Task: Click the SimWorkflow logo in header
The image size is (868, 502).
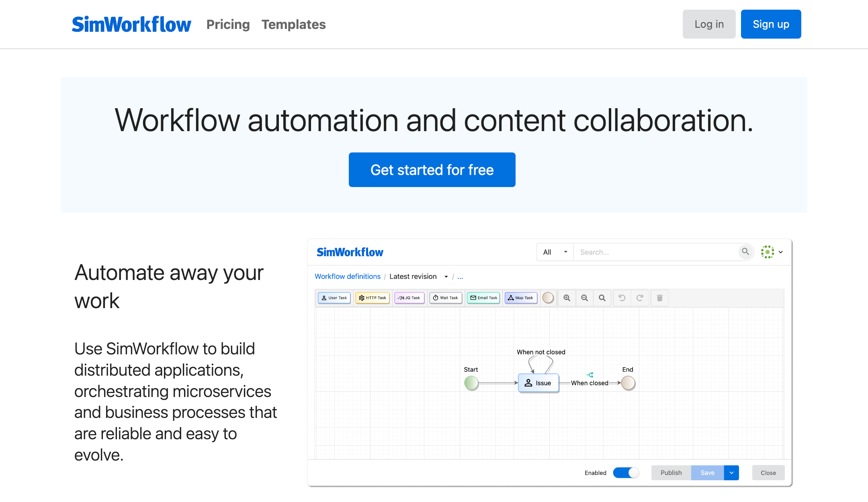Action: pyautogui.click(x=131, y=25)
